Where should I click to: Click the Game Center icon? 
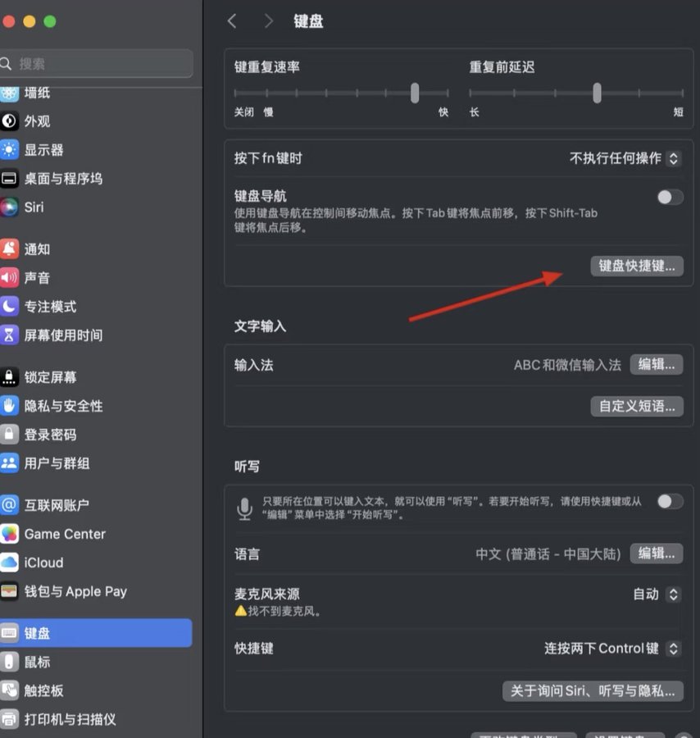9,534
